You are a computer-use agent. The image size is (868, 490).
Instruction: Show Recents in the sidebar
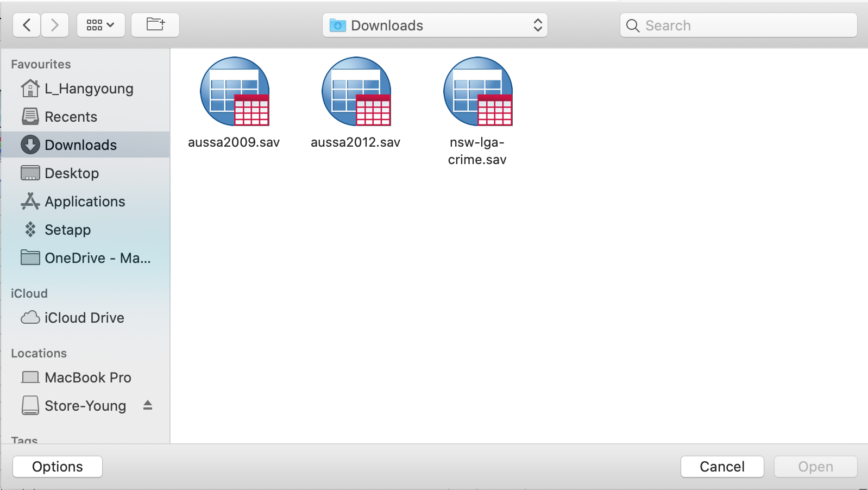click(85, 117)
